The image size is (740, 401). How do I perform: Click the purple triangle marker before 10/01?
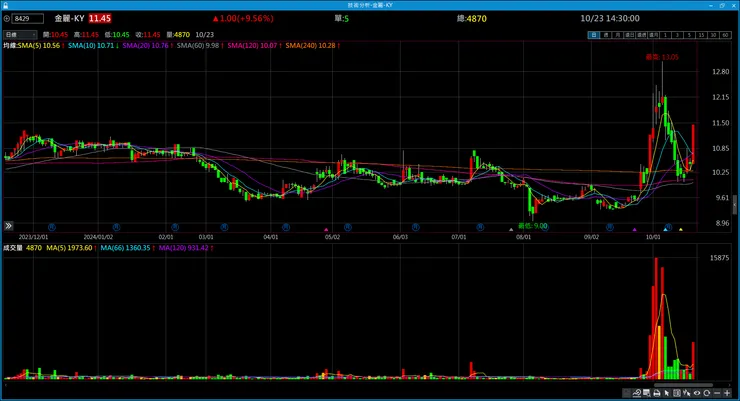[x=634, y=229]
